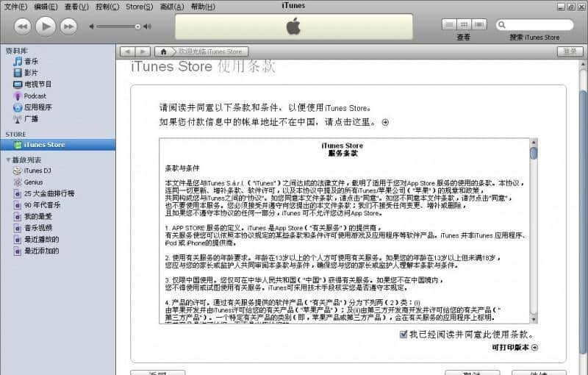This screenshot has width=588, height=375.
Task: Switch to the list view button
Action: 449,24
